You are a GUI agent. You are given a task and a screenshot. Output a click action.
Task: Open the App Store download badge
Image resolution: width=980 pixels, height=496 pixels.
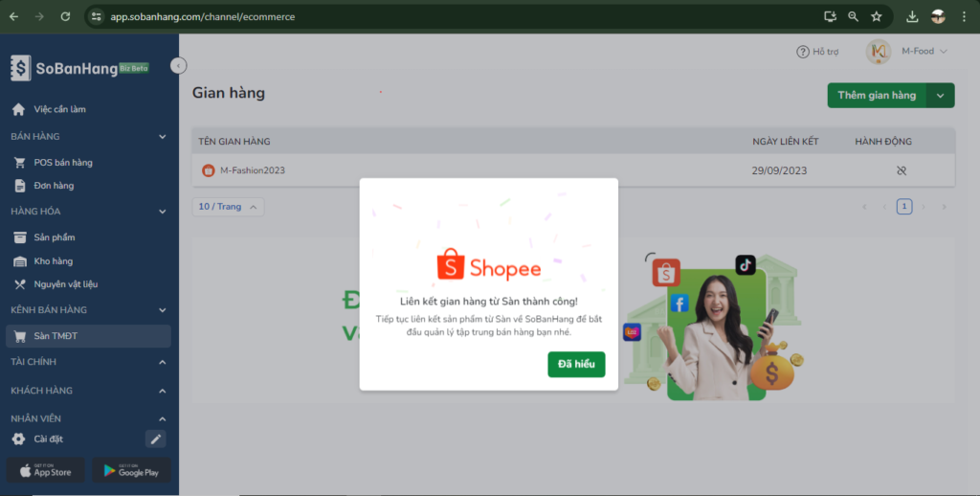pyautogui.click(x=46, y=470)
